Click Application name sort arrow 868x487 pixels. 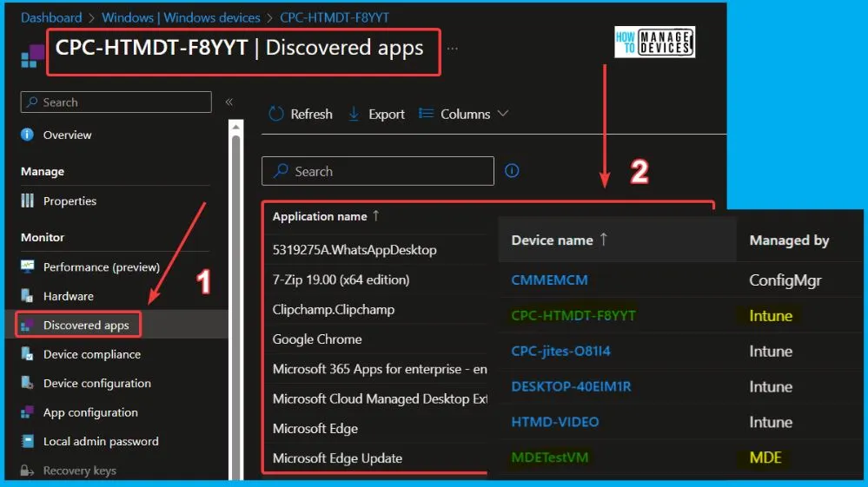(376, 215)
